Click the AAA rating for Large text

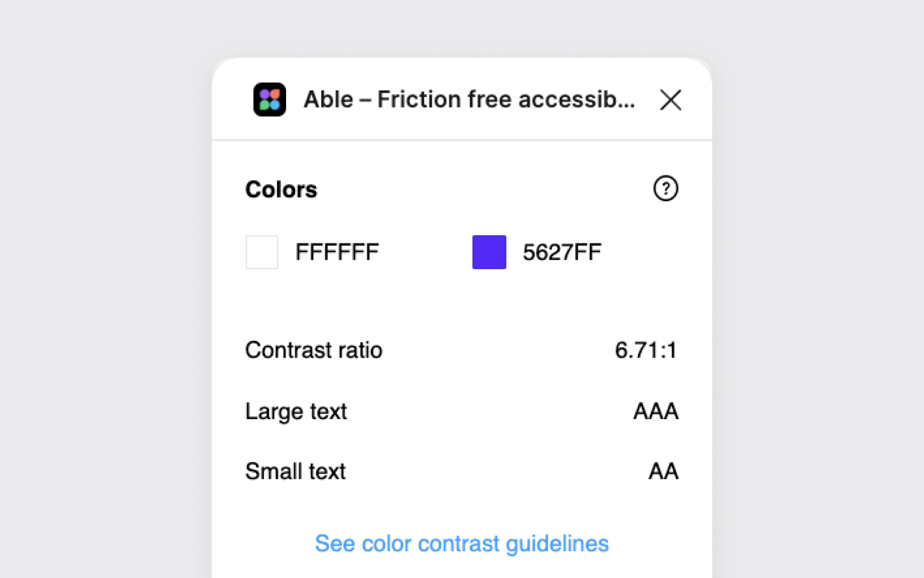pyautogui.click(x=655, y=411)
